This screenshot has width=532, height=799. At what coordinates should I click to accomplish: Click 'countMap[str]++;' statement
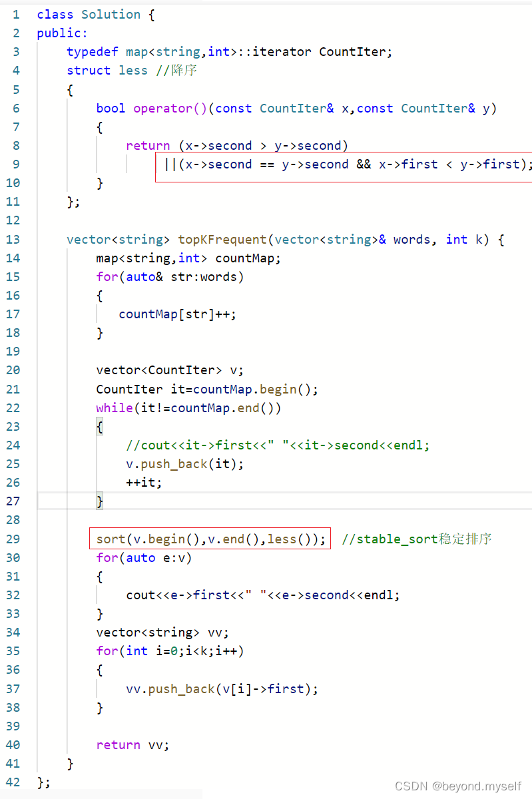point(178,314)
